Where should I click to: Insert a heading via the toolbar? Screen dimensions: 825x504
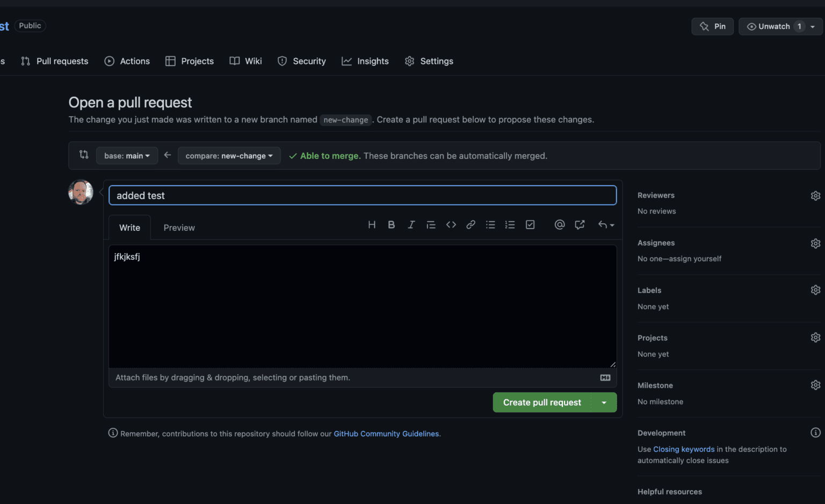point(372,224)
